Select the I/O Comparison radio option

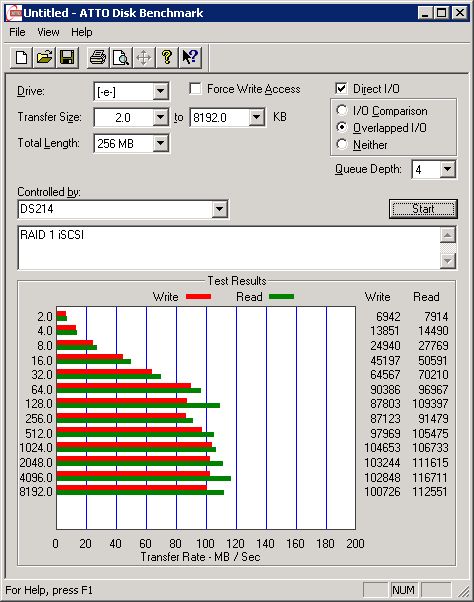342,111
